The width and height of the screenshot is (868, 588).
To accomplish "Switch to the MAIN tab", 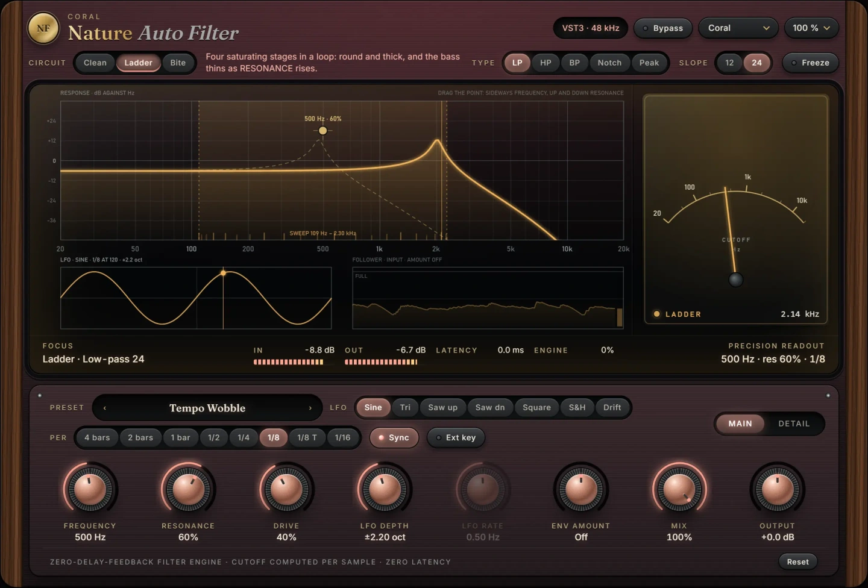I will click(740, 424).
